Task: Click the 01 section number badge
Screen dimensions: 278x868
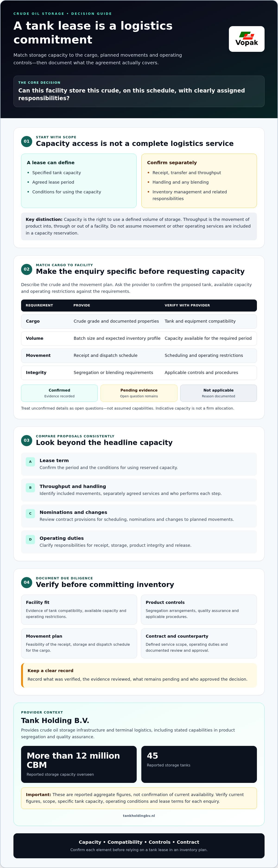Action: pyautogui.click(x=27, y=142)
